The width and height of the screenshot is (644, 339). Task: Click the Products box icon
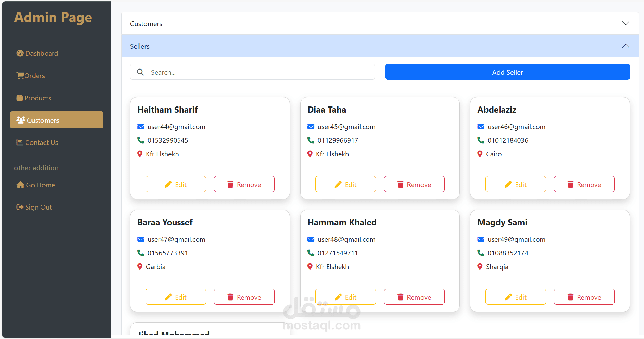(x=20, y=98)
